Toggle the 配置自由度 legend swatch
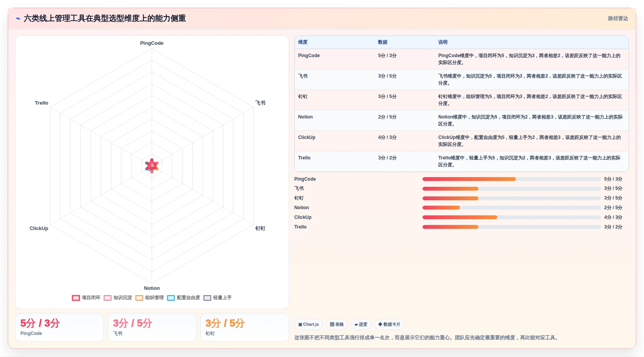The width and height of the screenshot is (644, 357). pos(171,298)
